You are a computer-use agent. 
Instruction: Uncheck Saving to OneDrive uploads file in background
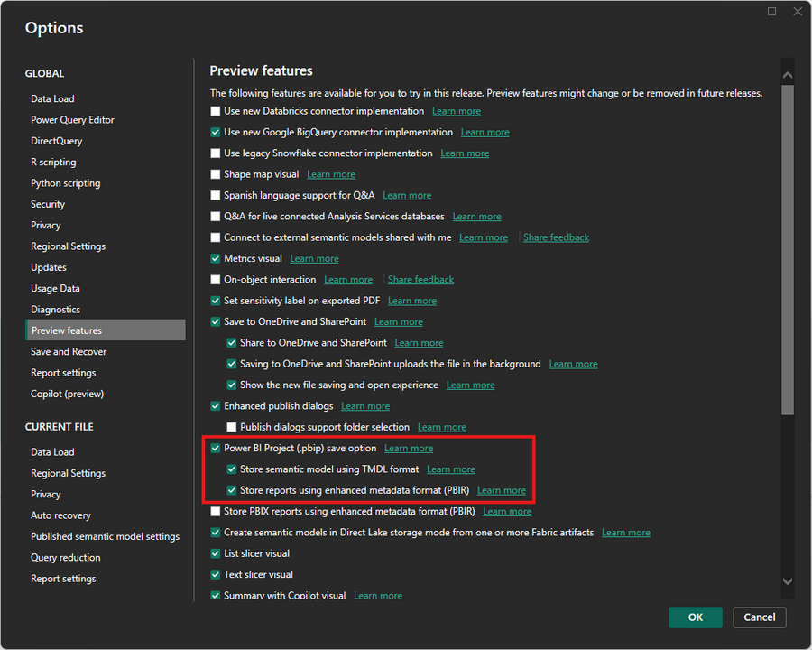click(x=232, y=364)
